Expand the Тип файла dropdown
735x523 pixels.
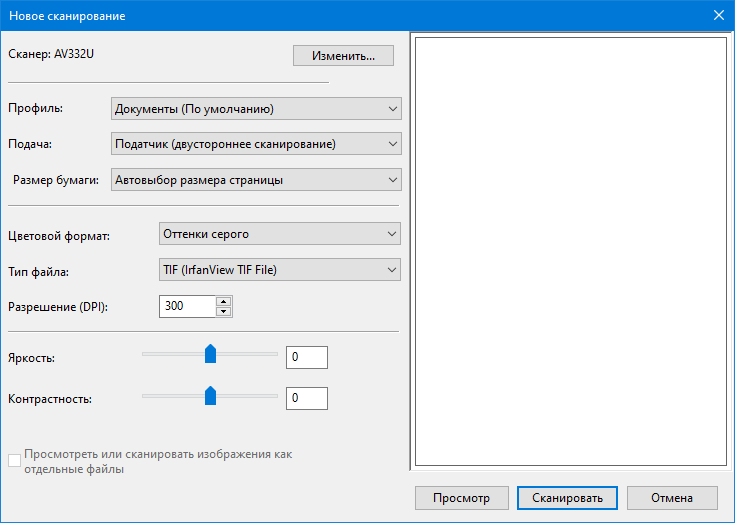point(280,270)
